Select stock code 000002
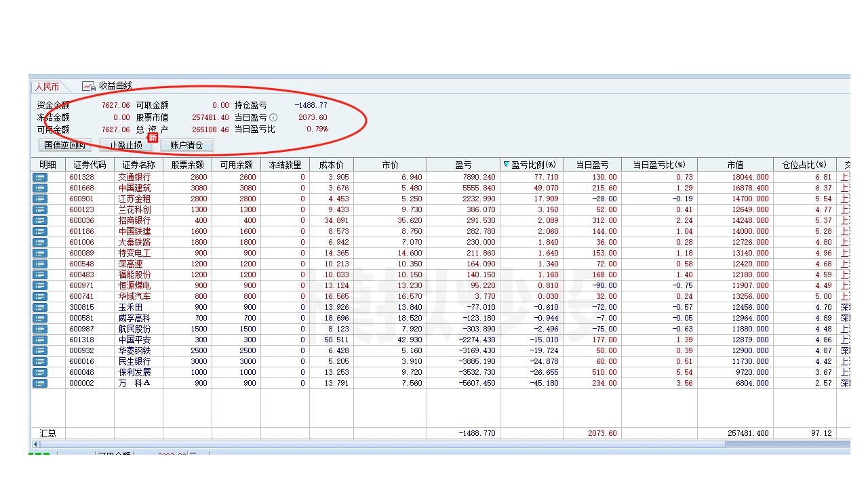868x488 pixels. pos(82,383)
